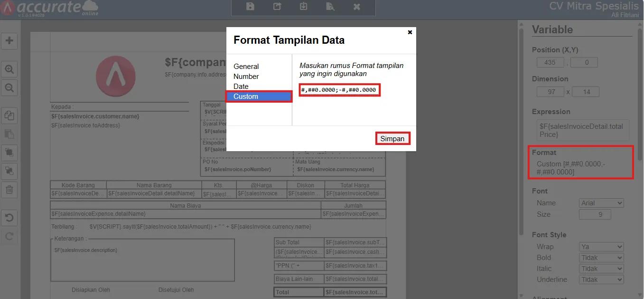
Task: Open the Wrap dropdown showing Ya
Action: coord(601,247)
